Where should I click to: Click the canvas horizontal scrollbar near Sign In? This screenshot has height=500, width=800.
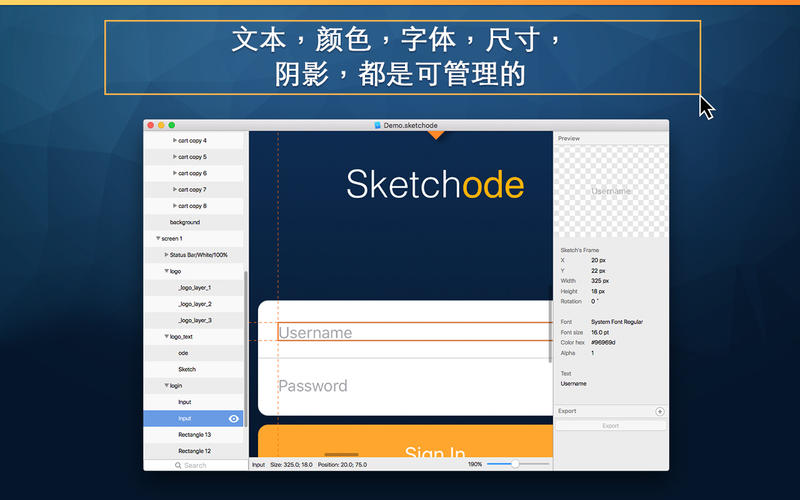(x=341, y=454)
